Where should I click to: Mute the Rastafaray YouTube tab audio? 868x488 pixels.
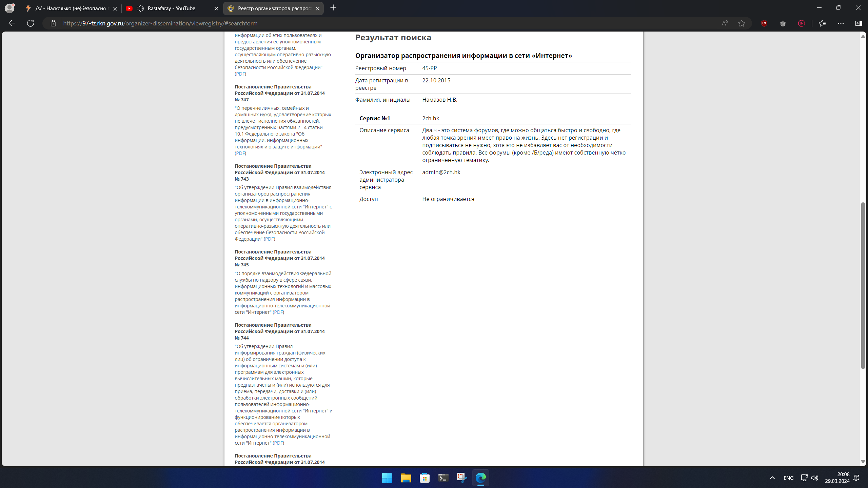pyautogui.click(x=140, y=8)
